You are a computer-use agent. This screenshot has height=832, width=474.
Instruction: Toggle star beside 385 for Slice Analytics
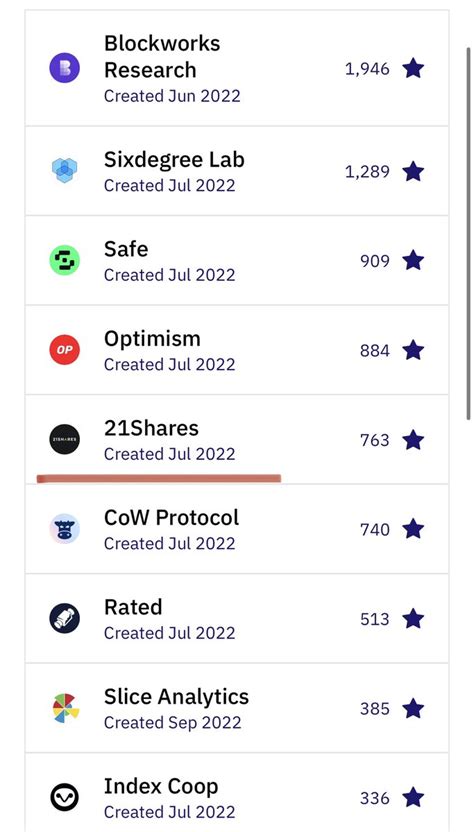point(413,708)
